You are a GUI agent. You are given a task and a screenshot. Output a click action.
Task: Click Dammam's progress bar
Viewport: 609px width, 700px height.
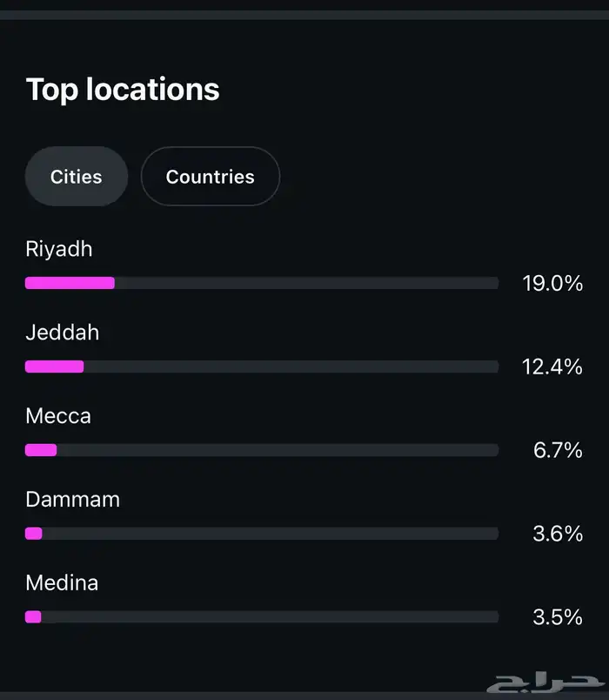(261, 533)
